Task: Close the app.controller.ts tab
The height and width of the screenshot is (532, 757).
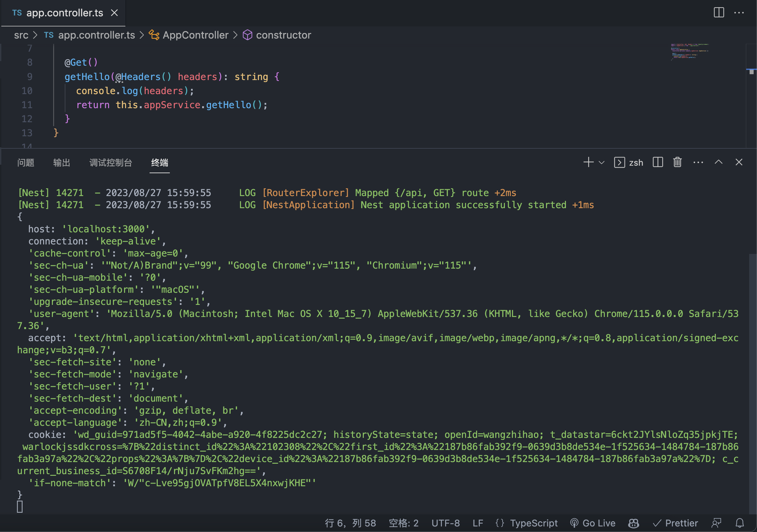Action: (x=114, y=13)
